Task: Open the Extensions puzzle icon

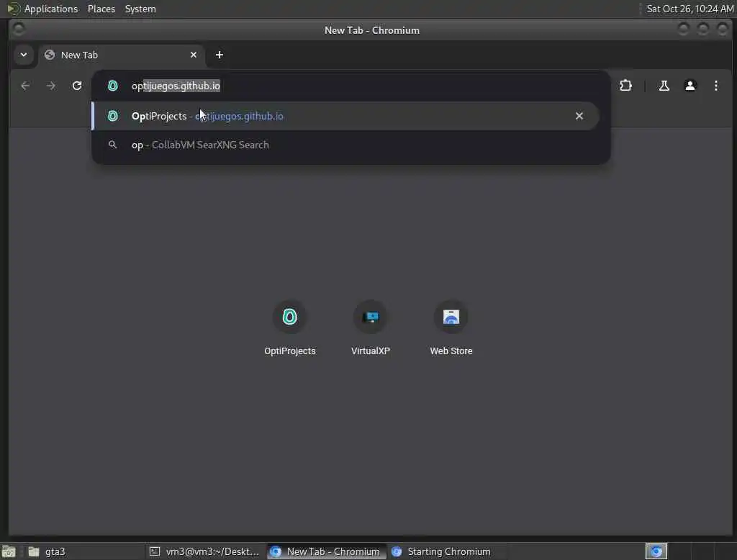Action: 625,86
